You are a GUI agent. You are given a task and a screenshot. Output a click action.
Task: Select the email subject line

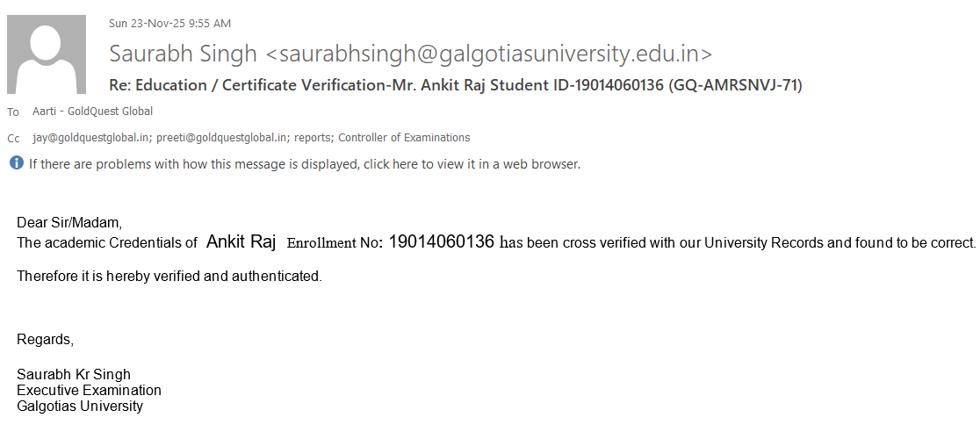(x=455, y=85)
